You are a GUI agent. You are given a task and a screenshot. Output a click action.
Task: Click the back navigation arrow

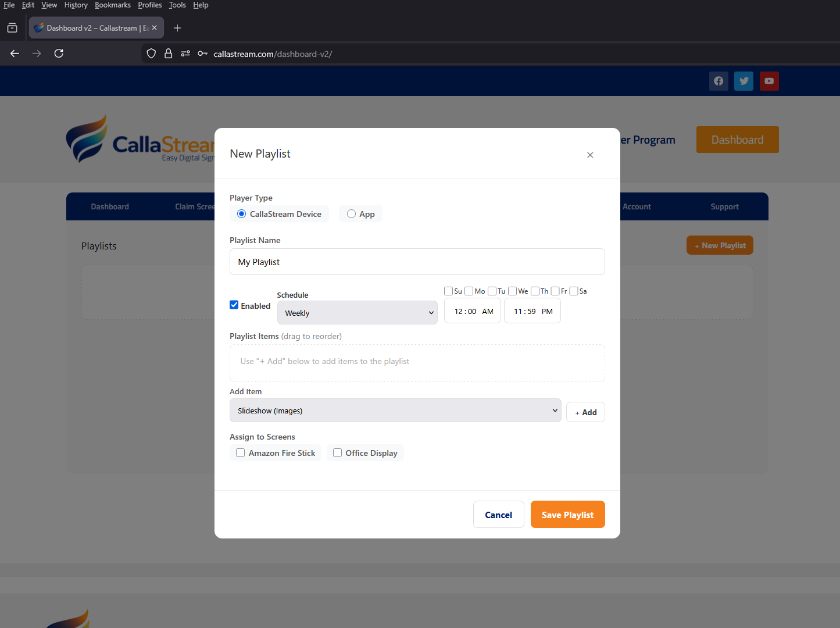point(14,53)
